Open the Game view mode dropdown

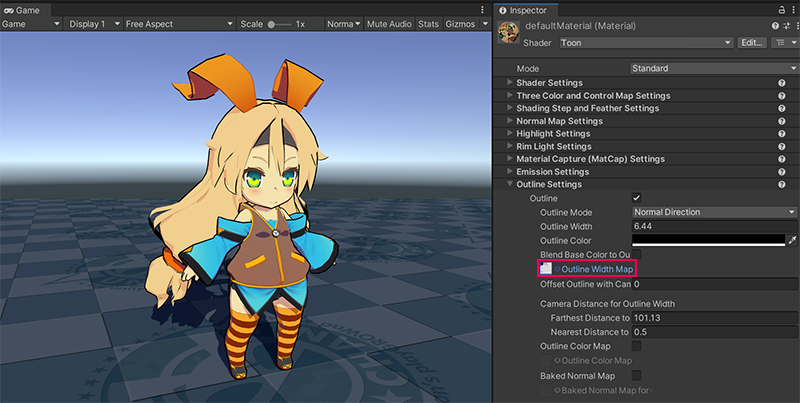(x=31, y=24)
